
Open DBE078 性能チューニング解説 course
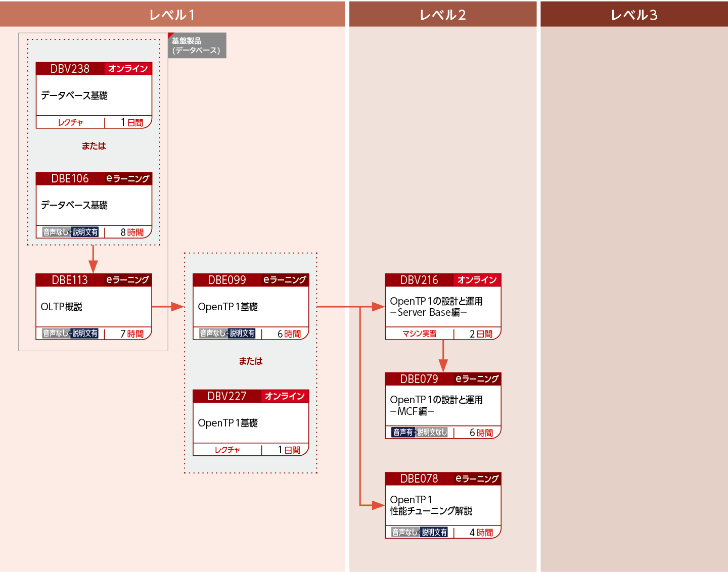click(443, 505)
